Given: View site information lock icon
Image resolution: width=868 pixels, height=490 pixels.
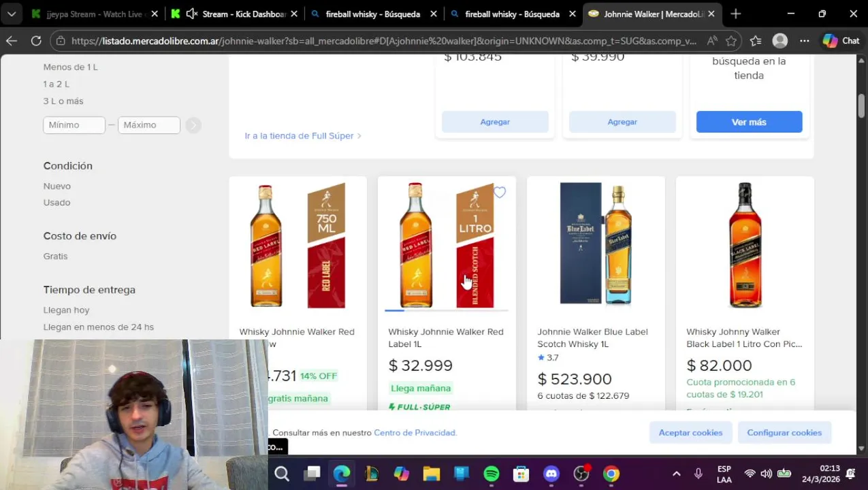Looking at the screenshot, I should point(60,41).
